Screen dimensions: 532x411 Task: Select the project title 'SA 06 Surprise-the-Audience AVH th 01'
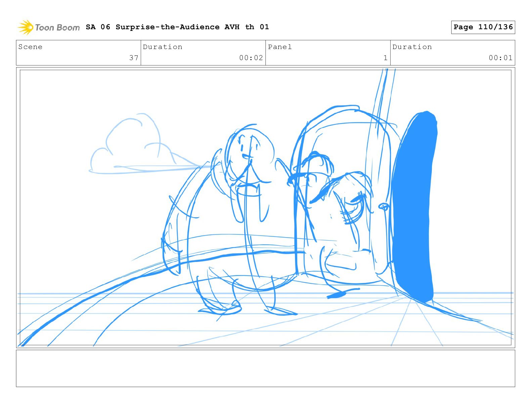coord(177,27)
